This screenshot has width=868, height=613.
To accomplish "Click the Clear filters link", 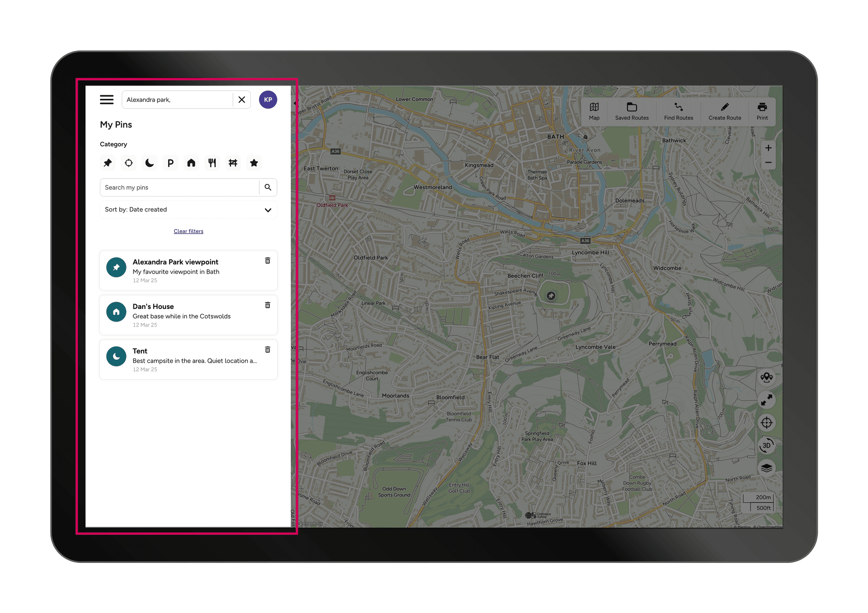I will point(188,231).
